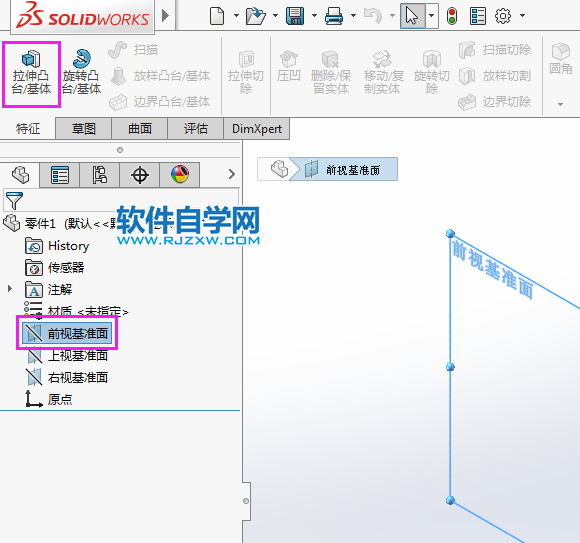Open the DimXpertManager crosshair tab
580x543 pixels.
point(140,175)
